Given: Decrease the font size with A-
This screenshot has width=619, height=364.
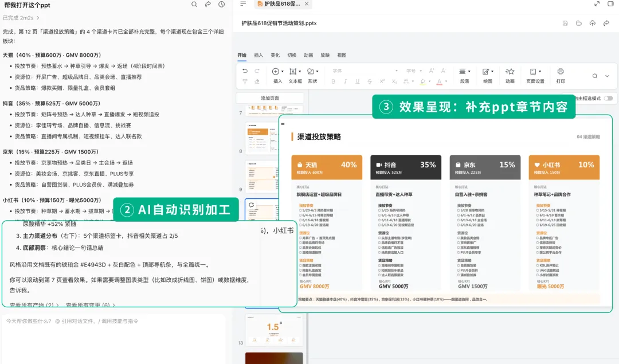Looking at the screenshot, I should click(444, 71).
